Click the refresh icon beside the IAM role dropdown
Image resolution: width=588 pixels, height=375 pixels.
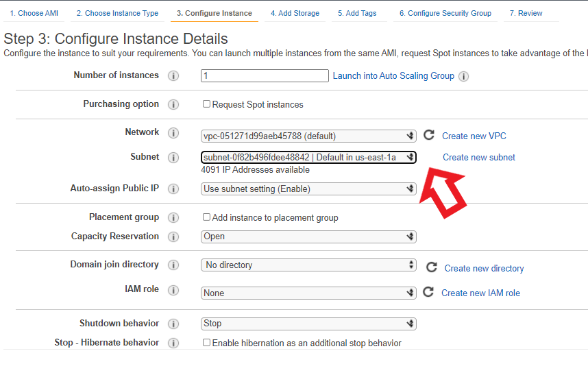tap(428, 292)
